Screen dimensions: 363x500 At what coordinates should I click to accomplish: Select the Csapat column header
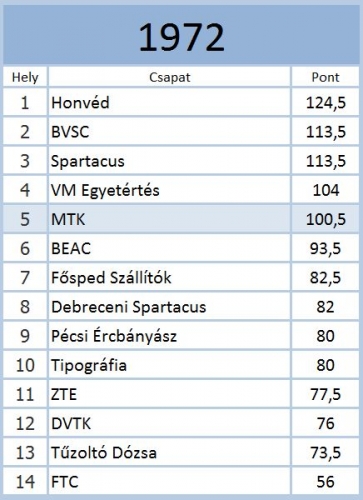pos(169,77)
